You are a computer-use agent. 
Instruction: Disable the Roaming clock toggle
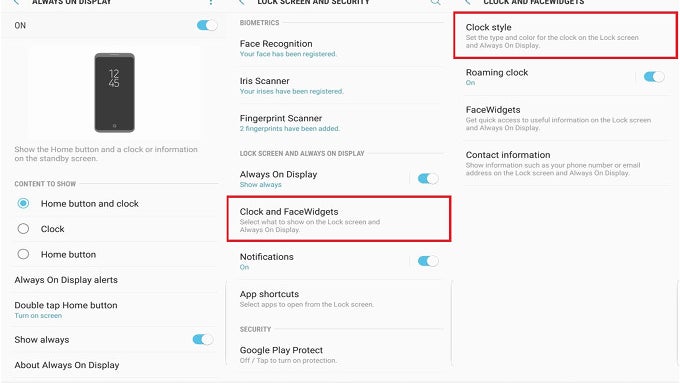click(654, 77)
